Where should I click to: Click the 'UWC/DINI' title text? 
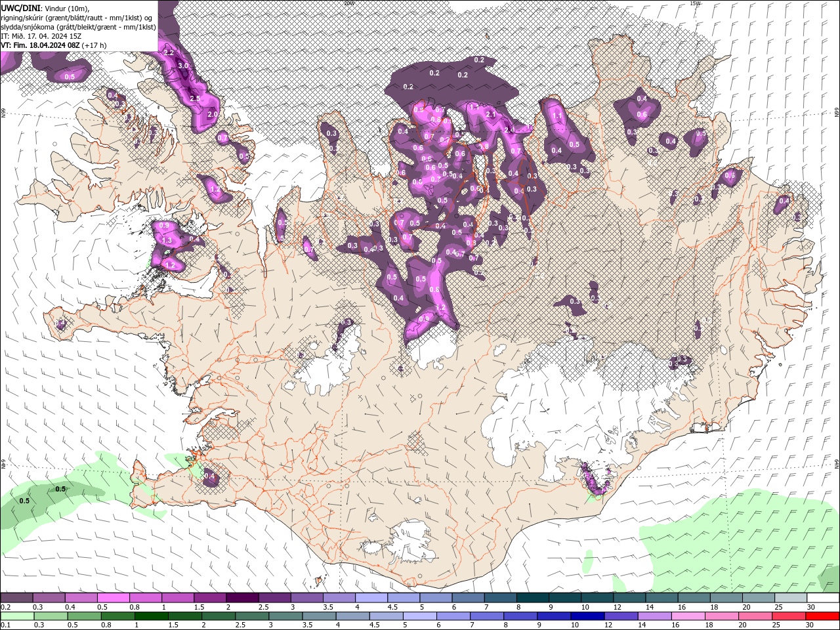(x=20, y=7)
